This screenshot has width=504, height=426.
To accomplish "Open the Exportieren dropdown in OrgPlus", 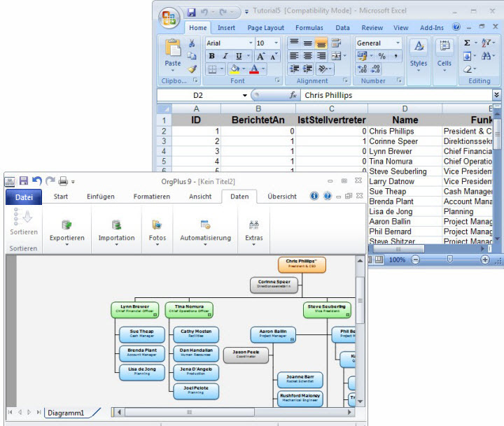I will point(67,232).
